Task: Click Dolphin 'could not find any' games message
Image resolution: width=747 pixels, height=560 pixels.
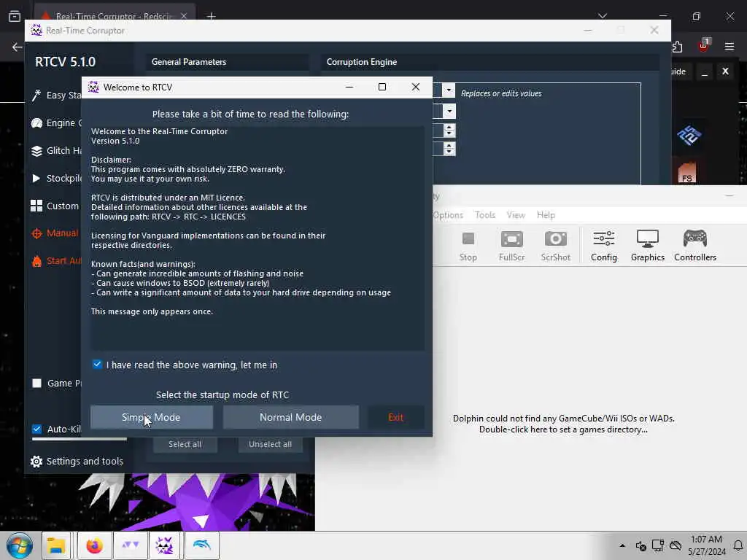Action: click(x=564, y=424)
